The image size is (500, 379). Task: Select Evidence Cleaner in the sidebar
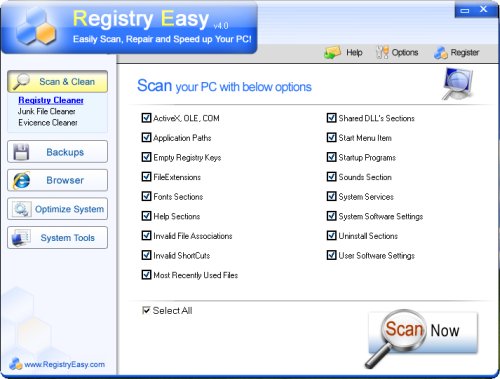click(48, 123)
